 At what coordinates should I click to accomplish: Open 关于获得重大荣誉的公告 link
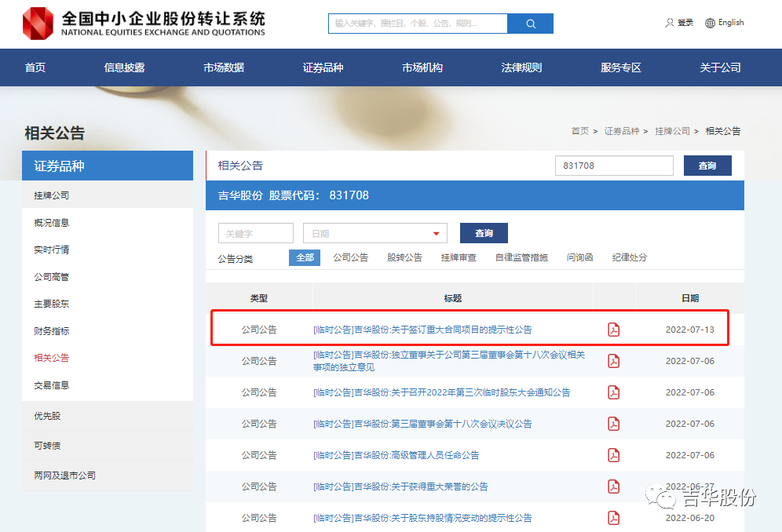click(x=400, y=486)
